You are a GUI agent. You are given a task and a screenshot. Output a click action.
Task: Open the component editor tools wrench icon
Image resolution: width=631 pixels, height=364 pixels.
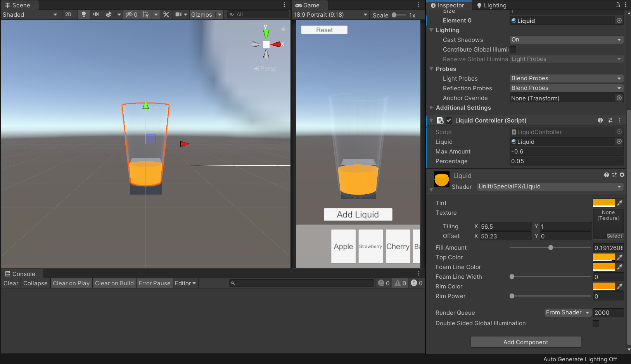click(x=166, y=14)
